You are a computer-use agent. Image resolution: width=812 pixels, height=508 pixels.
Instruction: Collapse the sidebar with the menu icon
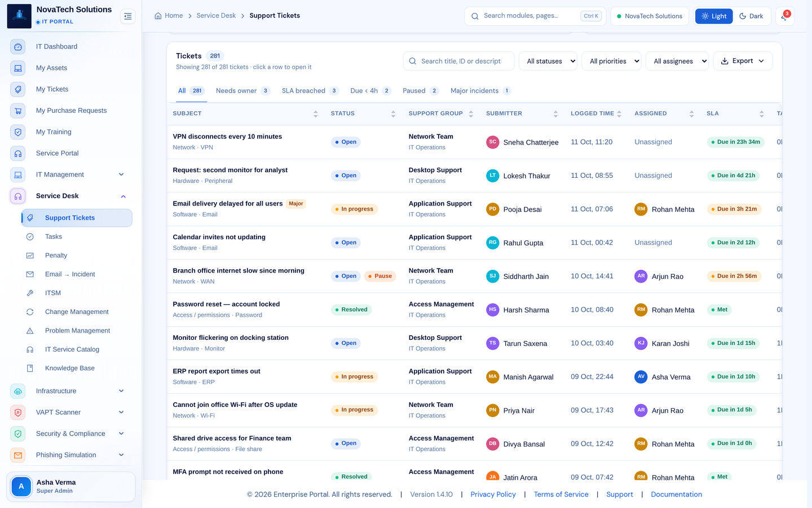[x=128, y=16]
